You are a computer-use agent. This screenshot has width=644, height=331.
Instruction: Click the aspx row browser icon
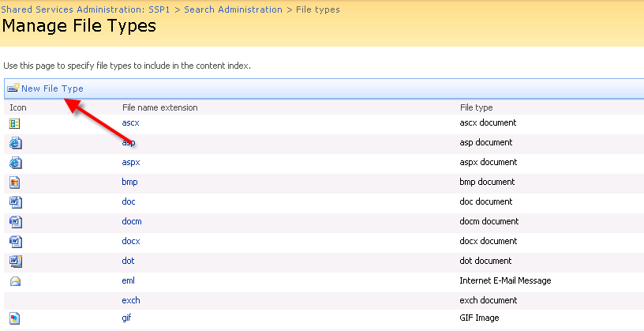tap(16, 163)
